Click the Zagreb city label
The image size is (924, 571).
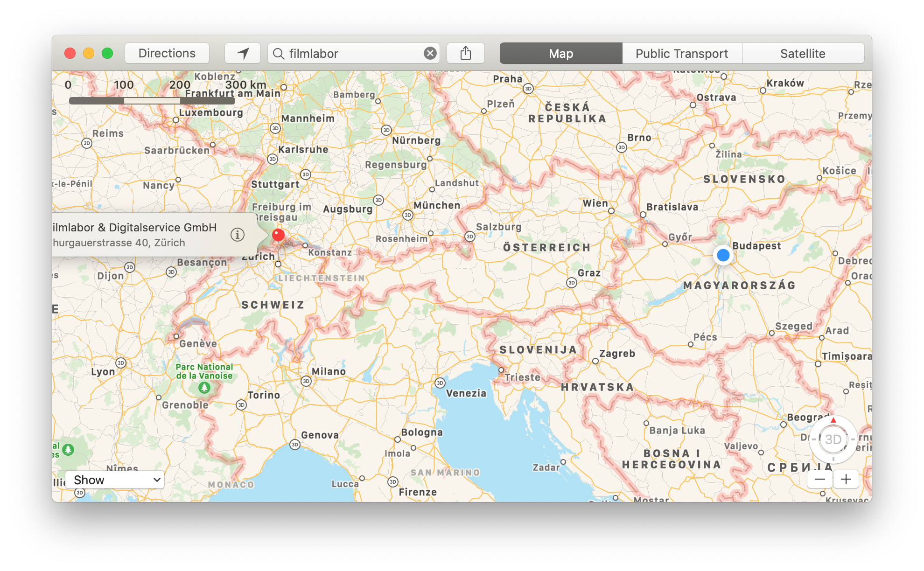coord(617,354)
